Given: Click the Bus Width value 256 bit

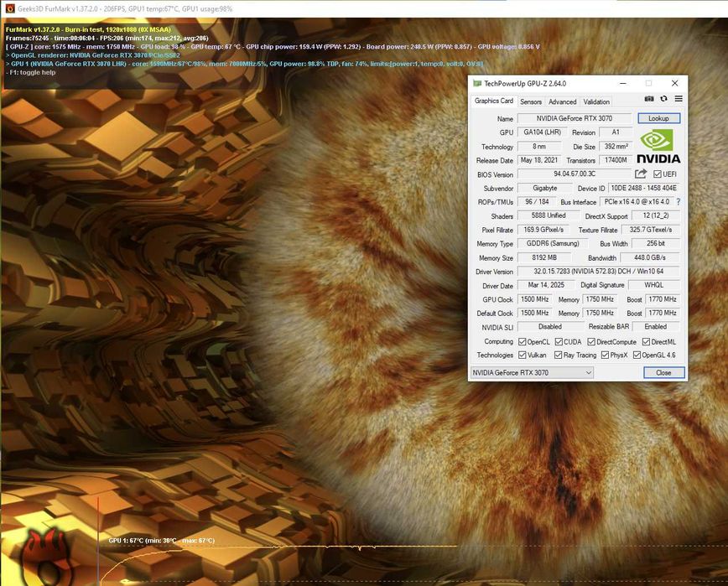Looking at the screenshot, I should (x=656, y=243).
